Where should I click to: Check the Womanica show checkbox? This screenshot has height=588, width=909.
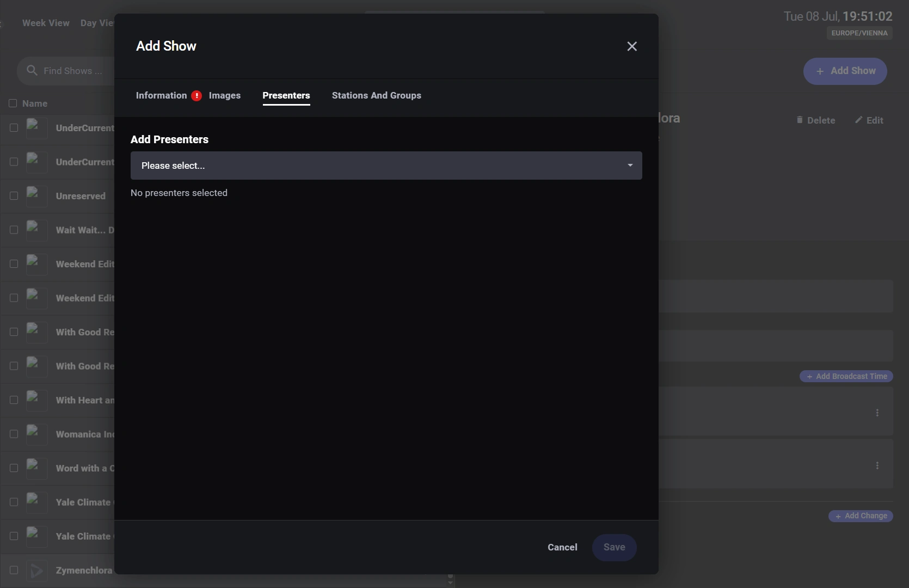point(14,434)
